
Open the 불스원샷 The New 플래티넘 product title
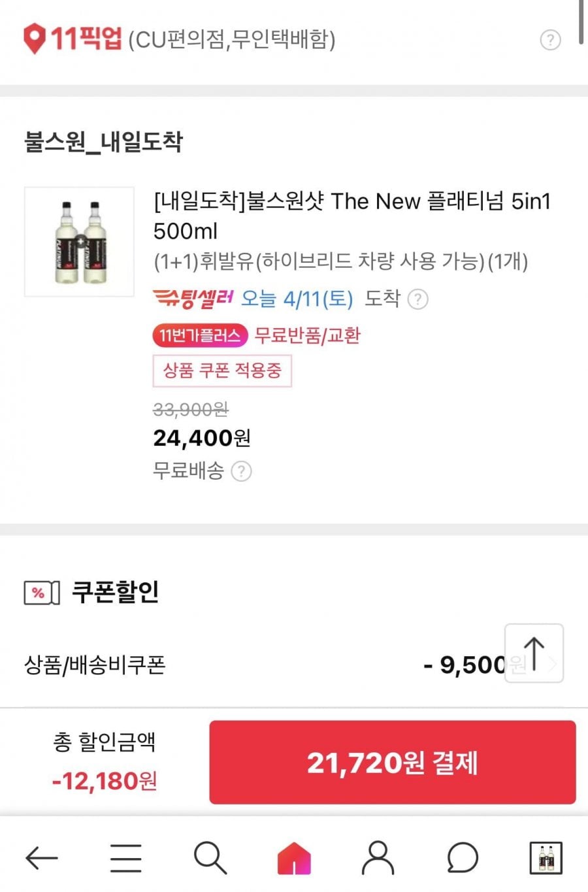click(x=351, y=215)
